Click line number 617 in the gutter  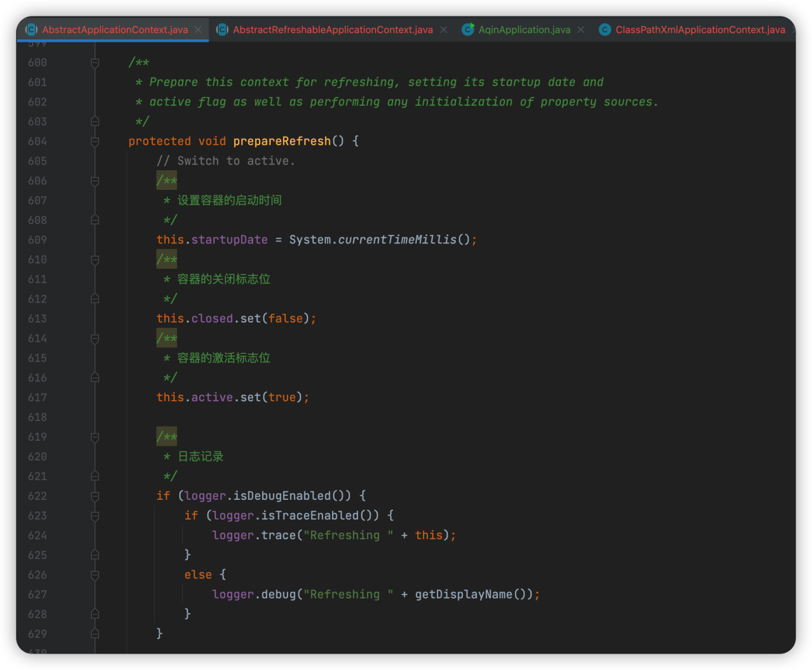37,398
